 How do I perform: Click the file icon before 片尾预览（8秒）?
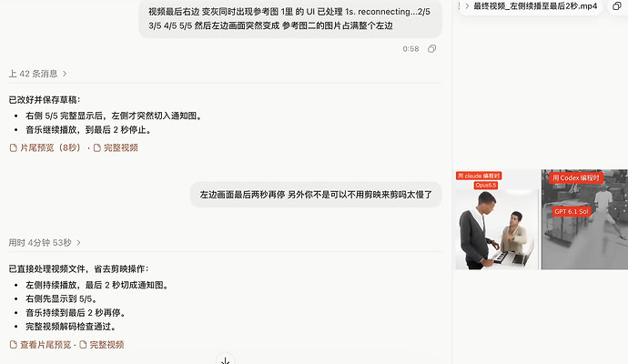[x=14, y=147]
